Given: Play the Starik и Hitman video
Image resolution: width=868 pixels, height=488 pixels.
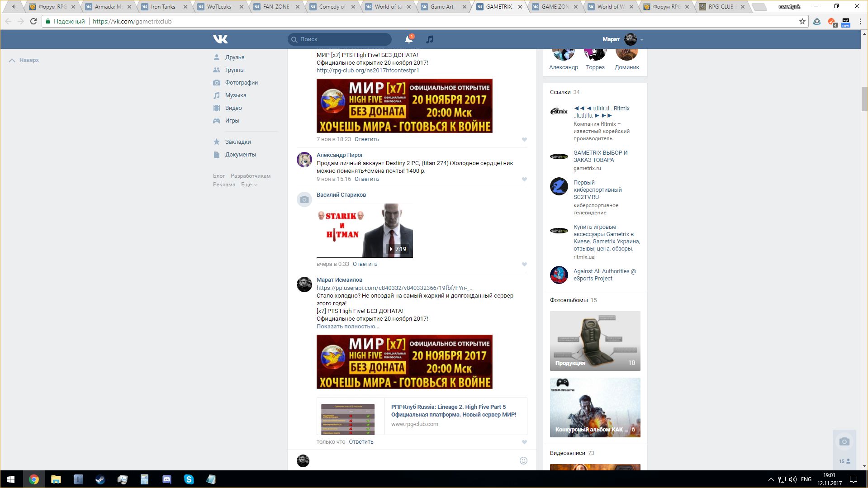Looking at the screenshot, I should [365, 231].
